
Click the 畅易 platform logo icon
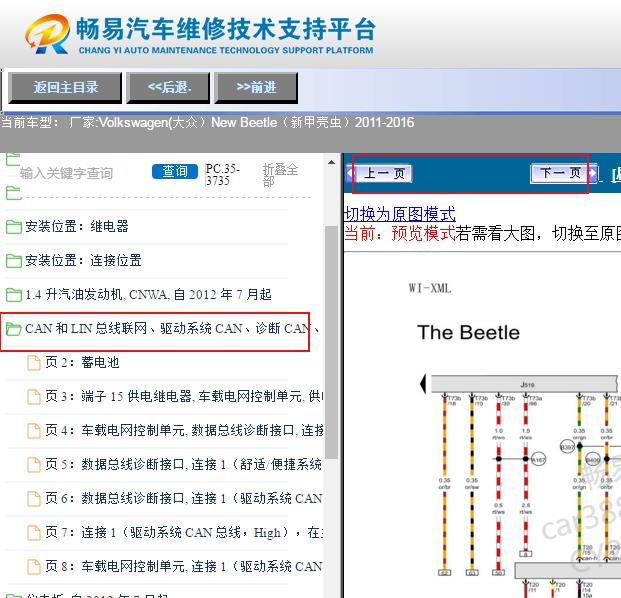(48, 34)
